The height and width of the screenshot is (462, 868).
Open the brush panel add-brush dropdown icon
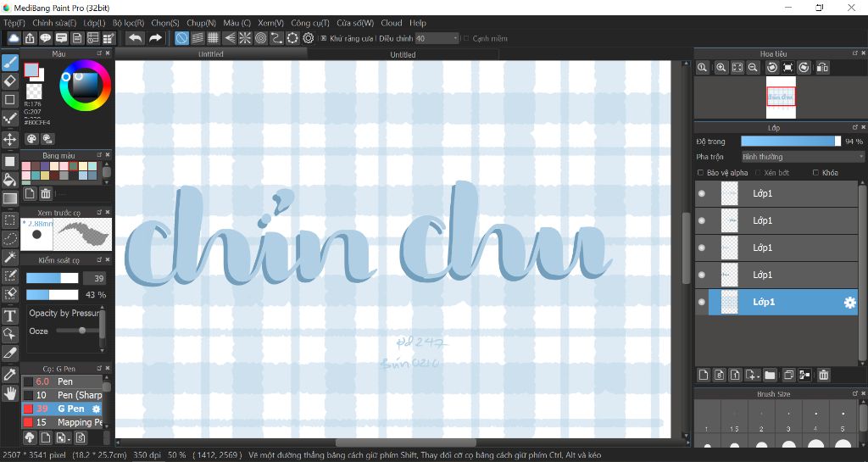pyautogui.click(x=63, y=438)
